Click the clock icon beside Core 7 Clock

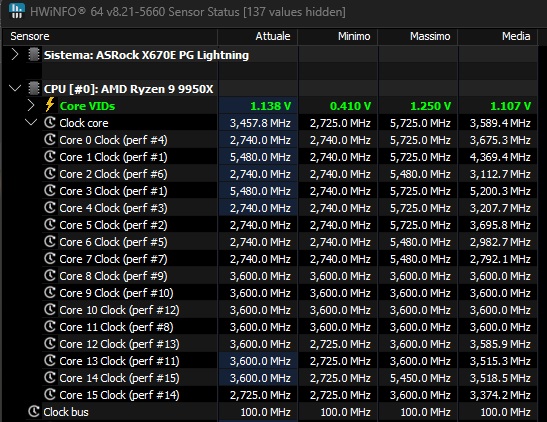pyautogui.click(x=50, y=258)
